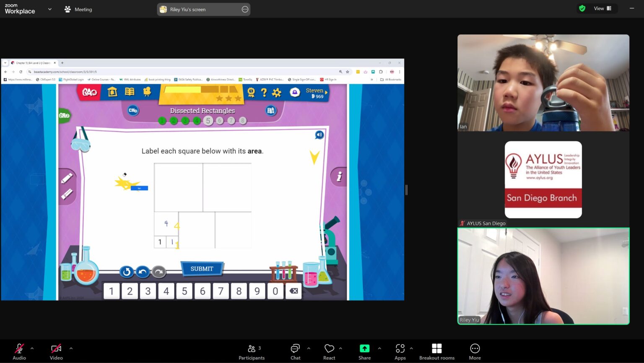This screenshot has height=363, width=644.
Task: Go to completed question 1 dot
Action: pyautogui.click(x=162, y=121)
